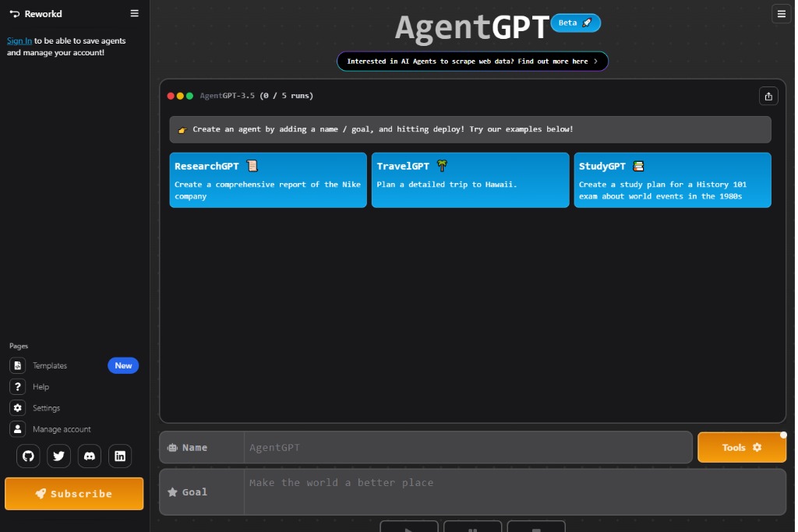Screen dimensions: 798x532
Task: Open the top-right hamburger menu
Action: 781,13
